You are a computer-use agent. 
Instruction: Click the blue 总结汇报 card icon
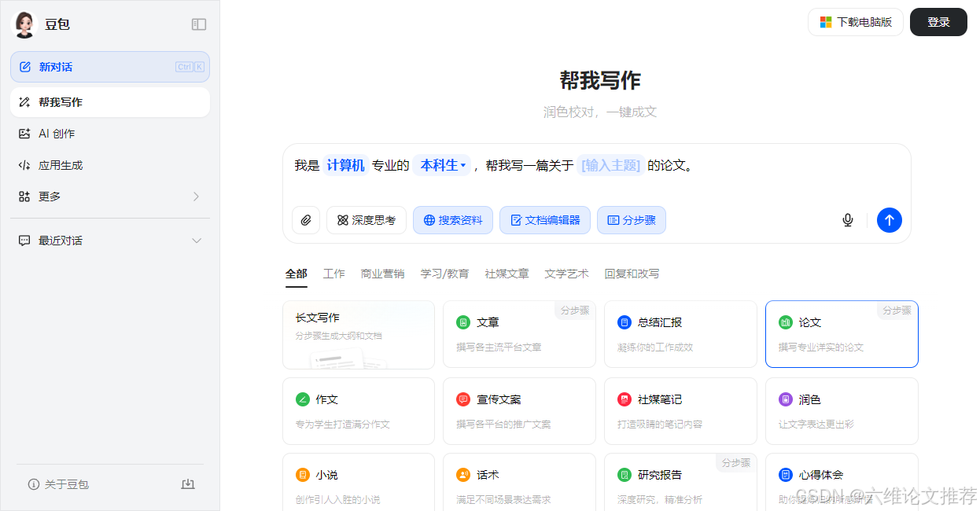pos(624,322)
